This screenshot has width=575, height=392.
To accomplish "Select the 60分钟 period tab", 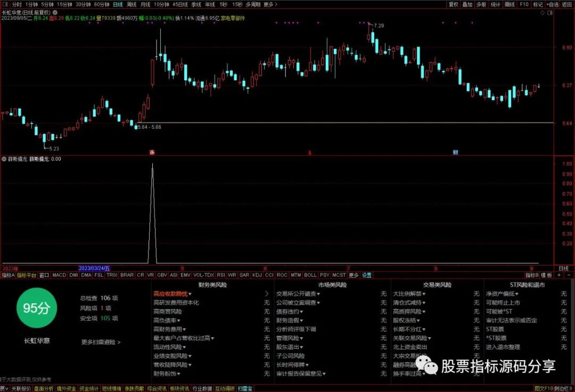I will coord(102,4).
